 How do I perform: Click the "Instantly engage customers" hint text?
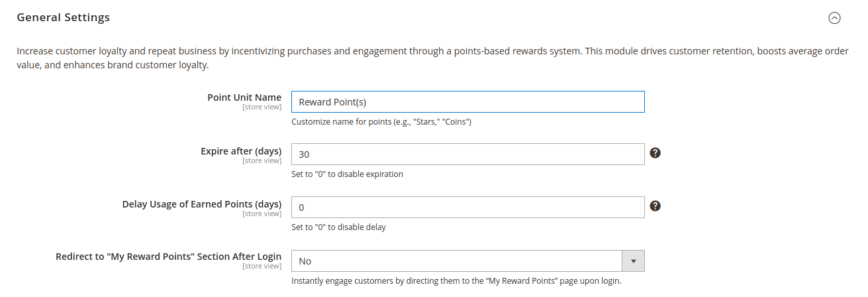click(x=456, y=281)
